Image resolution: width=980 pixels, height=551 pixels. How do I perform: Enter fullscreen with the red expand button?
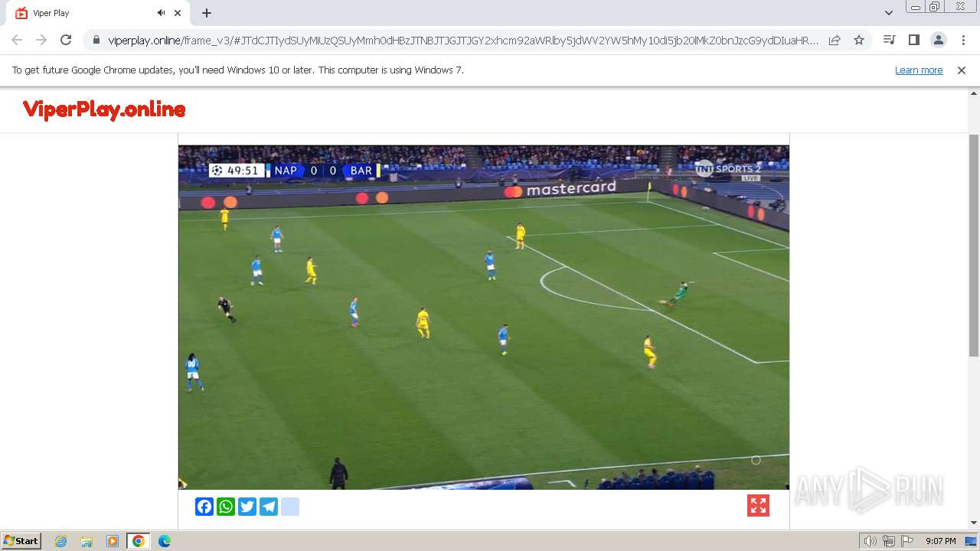(x=758, y=506)
